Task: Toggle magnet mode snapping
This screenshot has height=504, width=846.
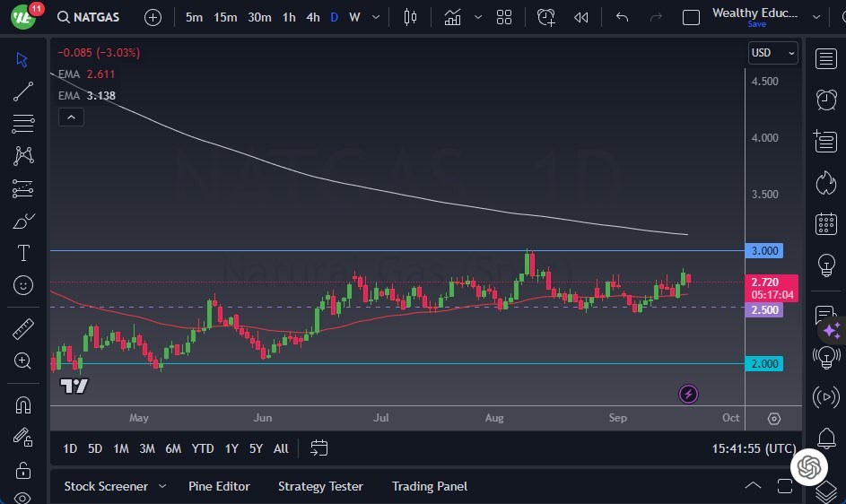Action: coord(23,404)
